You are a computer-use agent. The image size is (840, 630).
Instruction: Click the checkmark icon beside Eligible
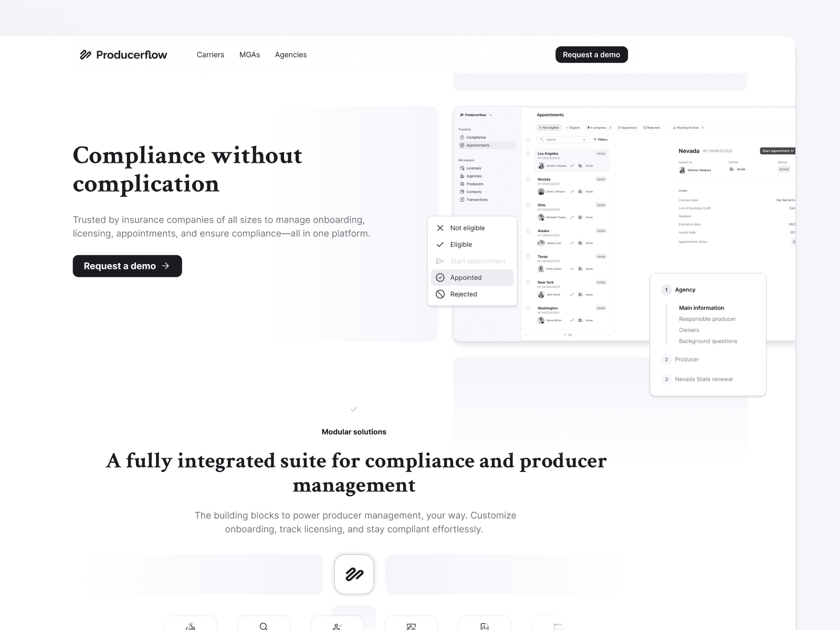coord(440,245)
